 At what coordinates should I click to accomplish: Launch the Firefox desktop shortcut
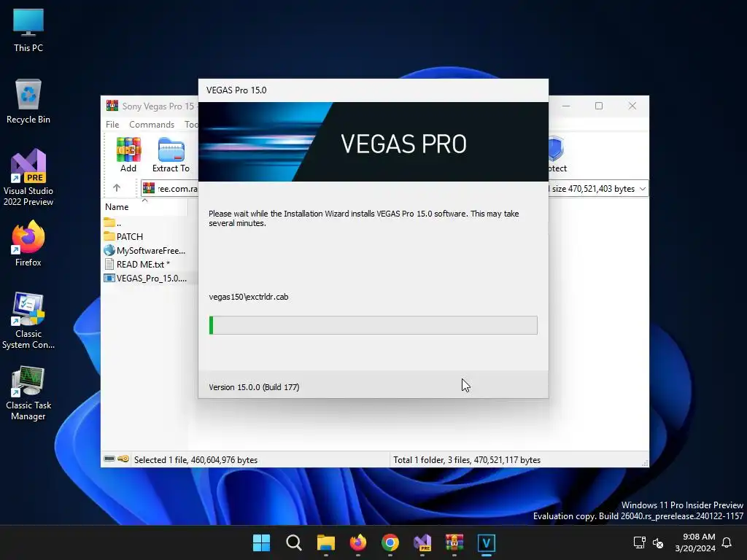coord(28,244)
